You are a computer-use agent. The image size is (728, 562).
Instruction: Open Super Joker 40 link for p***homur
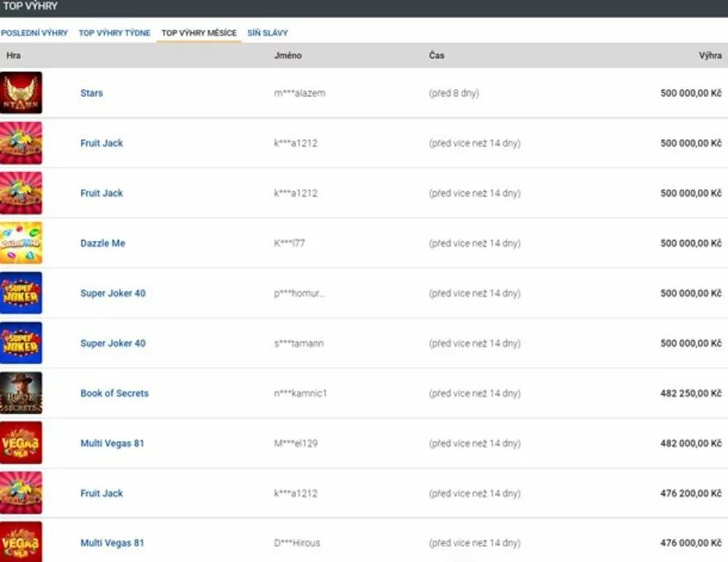pos(113,293)
